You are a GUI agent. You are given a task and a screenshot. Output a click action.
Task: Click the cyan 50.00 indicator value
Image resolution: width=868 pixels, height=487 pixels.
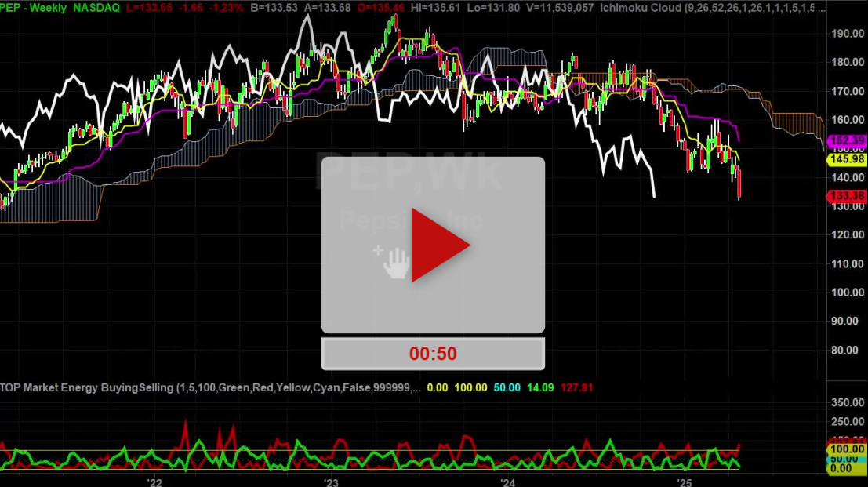click(x=507, y=387)
